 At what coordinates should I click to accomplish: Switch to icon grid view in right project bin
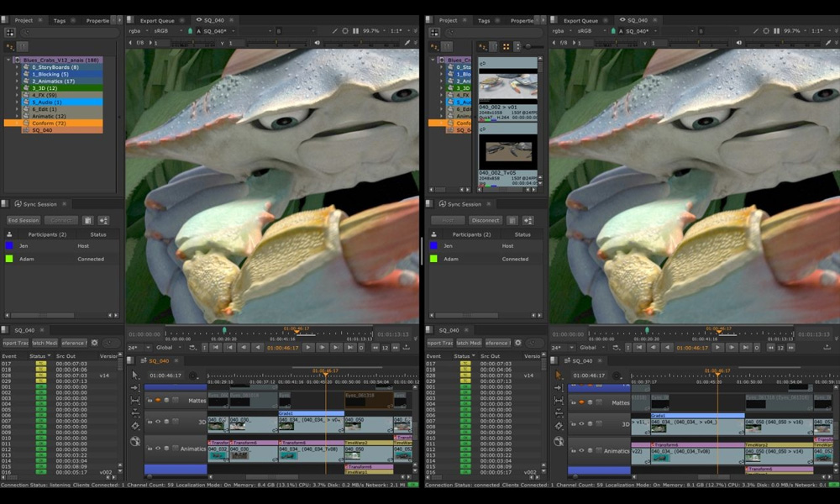(507, 46)
